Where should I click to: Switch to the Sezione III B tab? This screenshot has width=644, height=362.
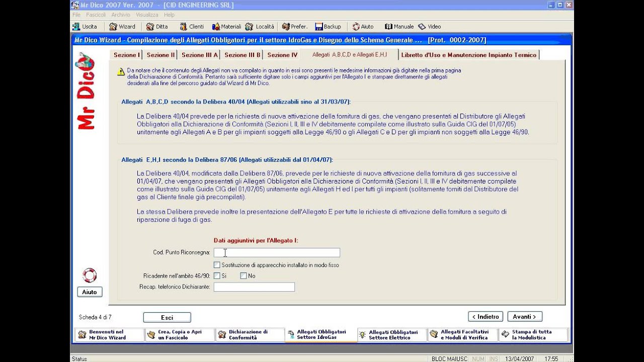[243, 55]
